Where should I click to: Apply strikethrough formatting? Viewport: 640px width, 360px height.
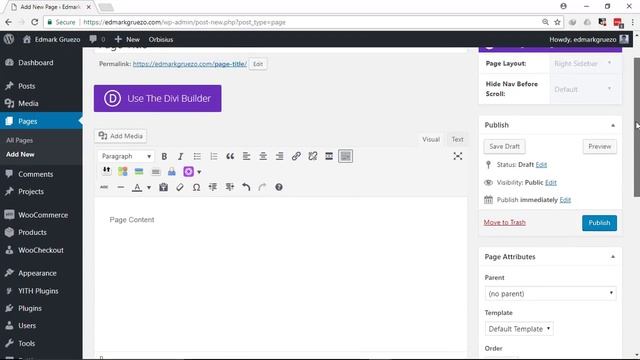(x=104, y=187)
